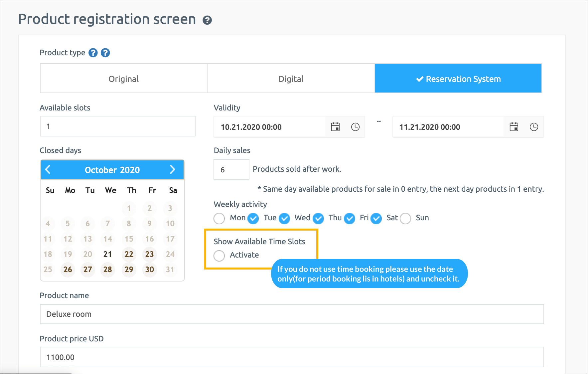
Task: Click the second help icon after Product type
Action: point(105,53)
